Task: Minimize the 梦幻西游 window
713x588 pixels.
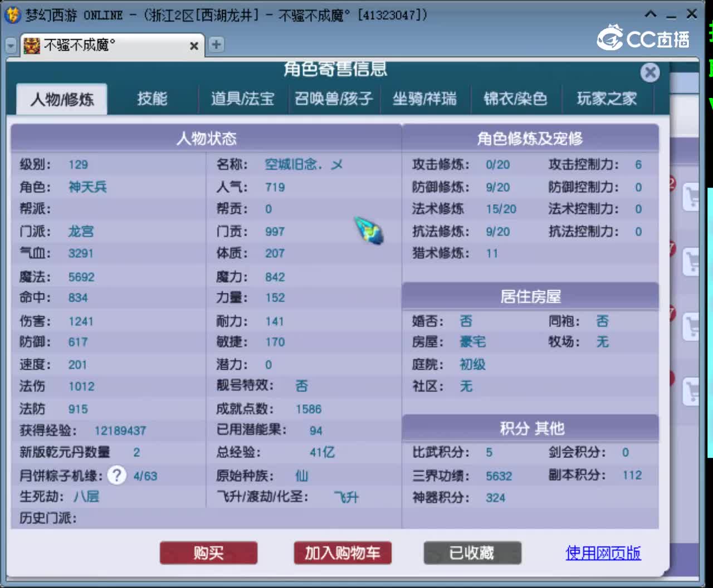Action: 671,16
